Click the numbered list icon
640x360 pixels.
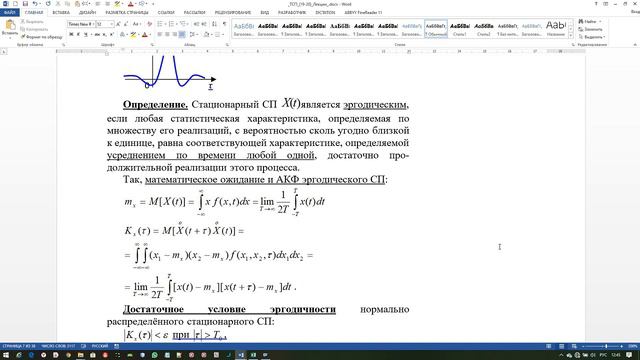[172, 24]
